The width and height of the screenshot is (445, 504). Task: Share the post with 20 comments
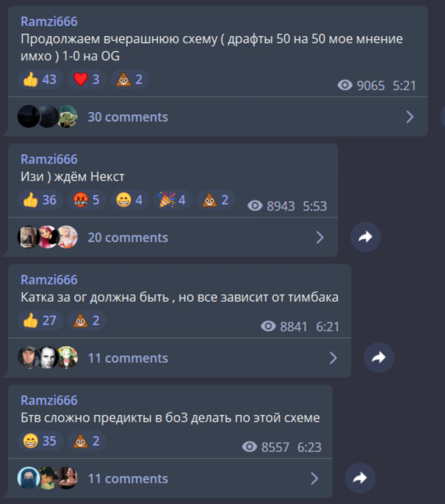365,237
